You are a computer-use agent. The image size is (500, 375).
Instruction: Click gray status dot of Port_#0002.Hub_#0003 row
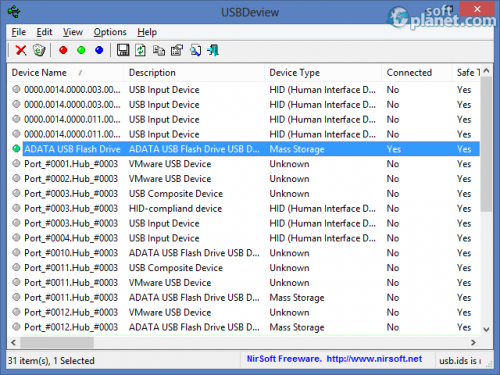16,178
